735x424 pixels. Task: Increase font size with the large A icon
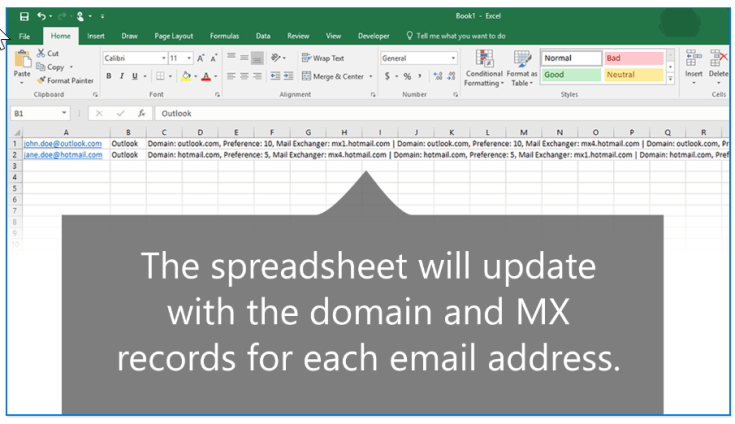point(201,58)
